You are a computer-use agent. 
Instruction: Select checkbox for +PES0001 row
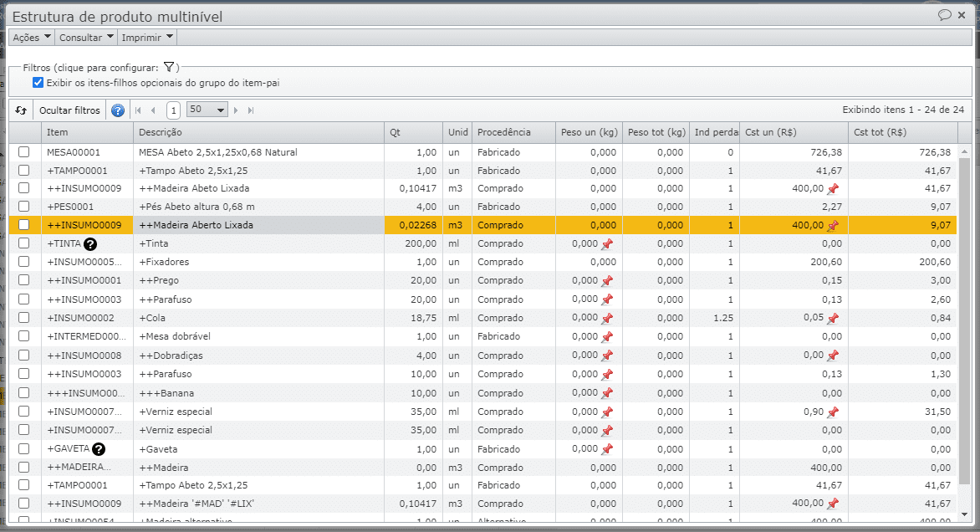23,207
